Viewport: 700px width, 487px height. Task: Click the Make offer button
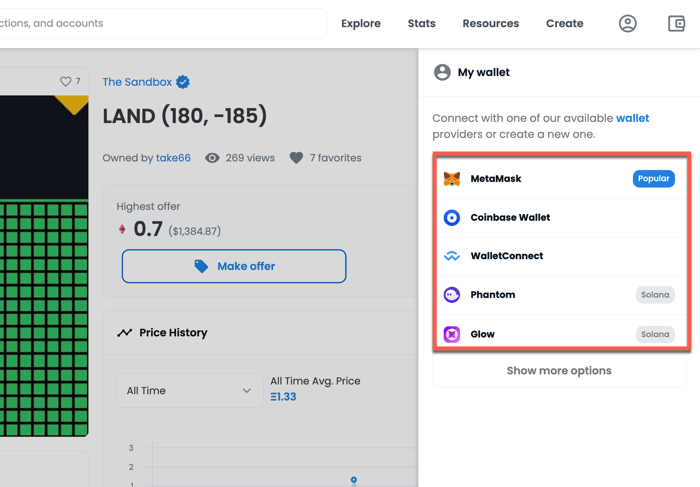(x=234, y=266)
